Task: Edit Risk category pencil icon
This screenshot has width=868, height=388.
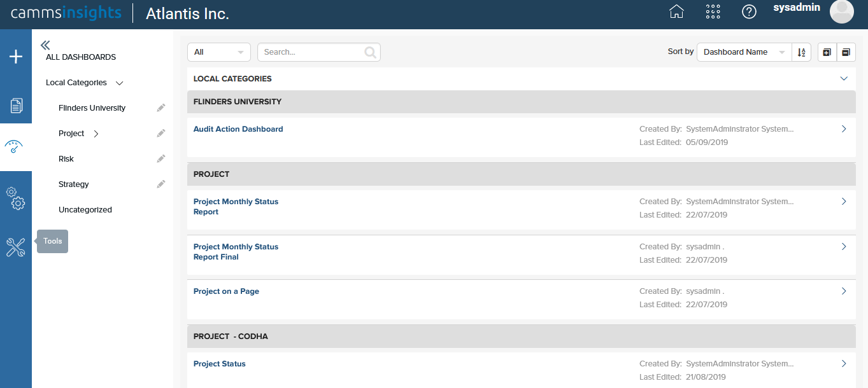Action: [161, 159]
